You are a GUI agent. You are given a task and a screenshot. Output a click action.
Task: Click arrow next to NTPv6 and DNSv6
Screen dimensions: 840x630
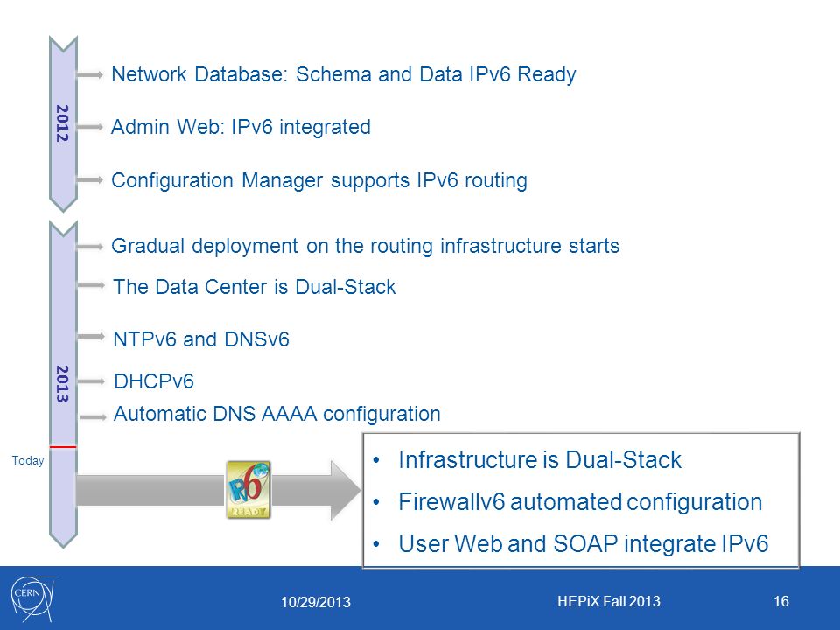[92, 336]
